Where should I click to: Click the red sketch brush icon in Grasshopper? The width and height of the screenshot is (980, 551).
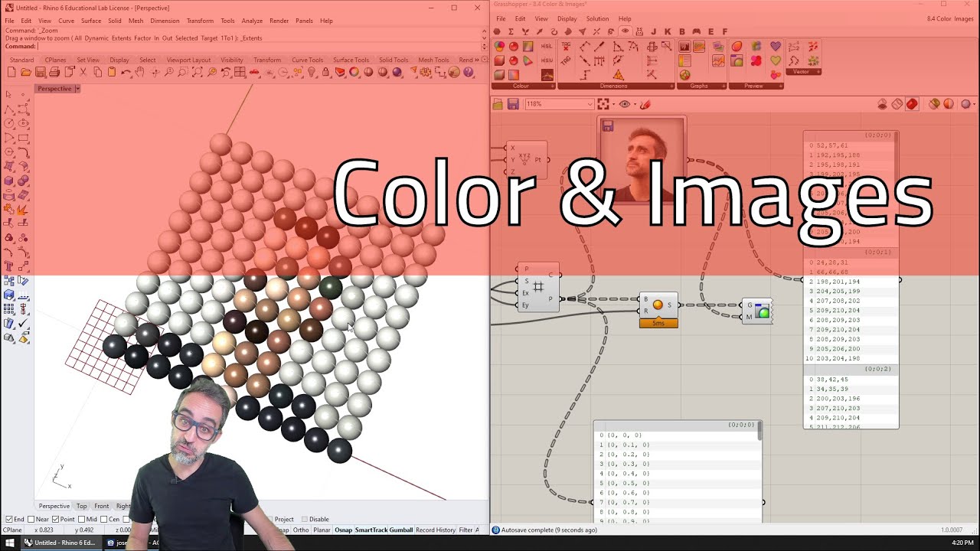[x=645, y=104]
